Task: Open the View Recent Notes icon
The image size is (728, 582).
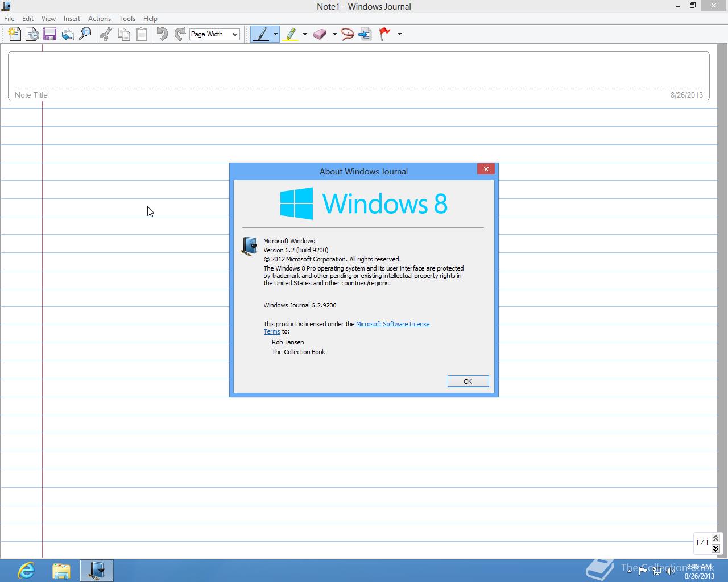Action: click(x=32, y=34)
